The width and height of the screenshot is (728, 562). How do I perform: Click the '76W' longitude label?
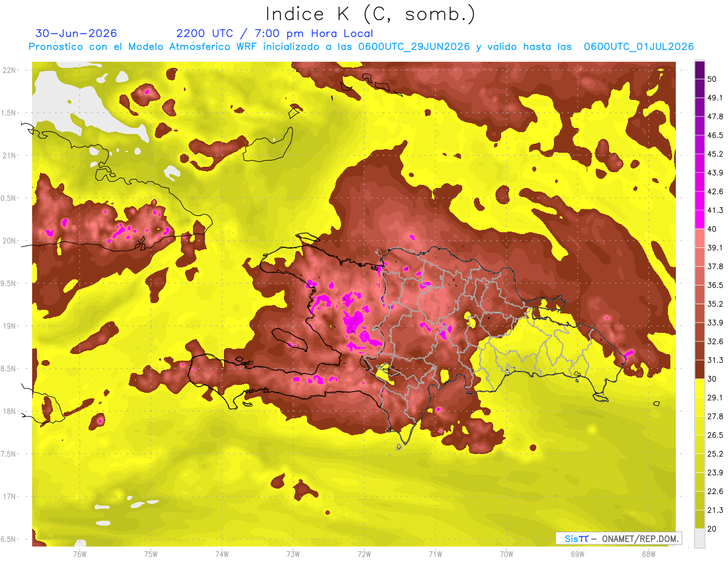tap(79, 554)
